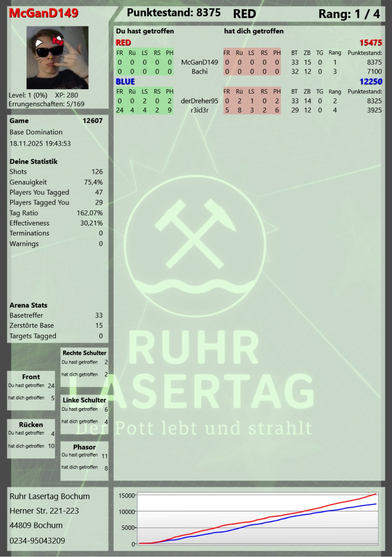Image resolution: width=392 pixels, height=557 pixels.
Task: Click the crossed hammers logo emblem
Action: (x=195, y=234)
